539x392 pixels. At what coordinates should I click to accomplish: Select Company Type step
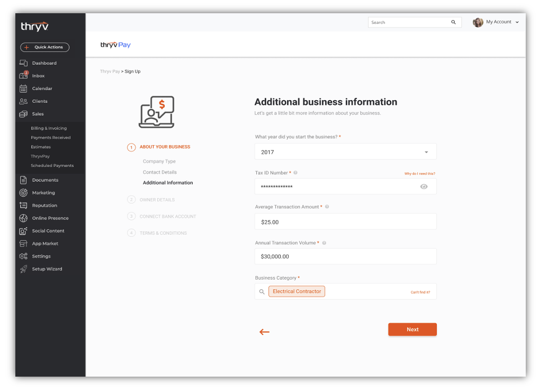(159, 161)
